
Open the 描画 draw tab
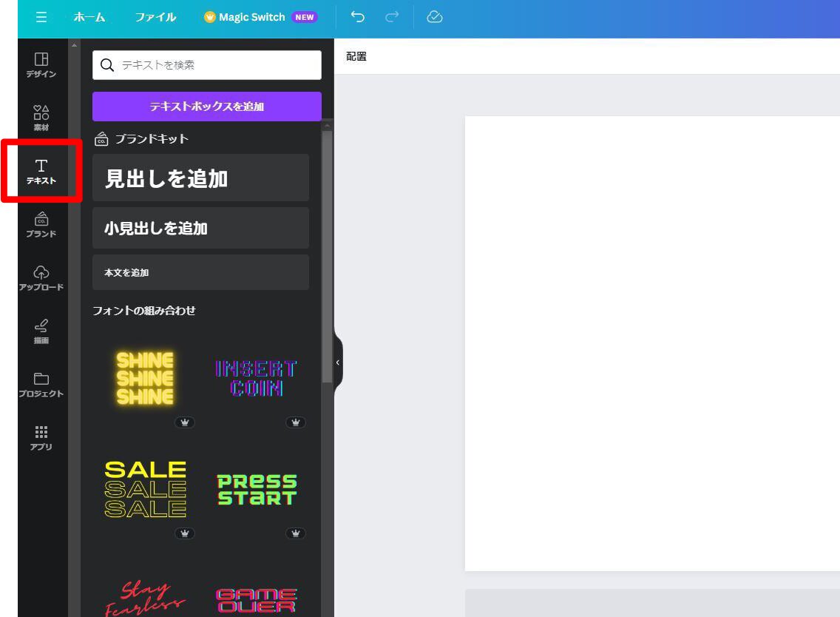click(x=41, y=331)
